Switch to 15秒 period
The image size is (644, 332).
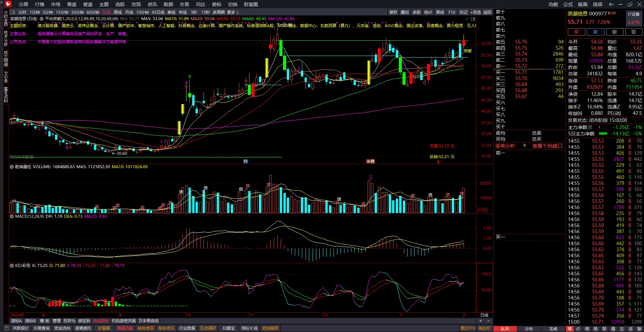(x=206, y=12)
